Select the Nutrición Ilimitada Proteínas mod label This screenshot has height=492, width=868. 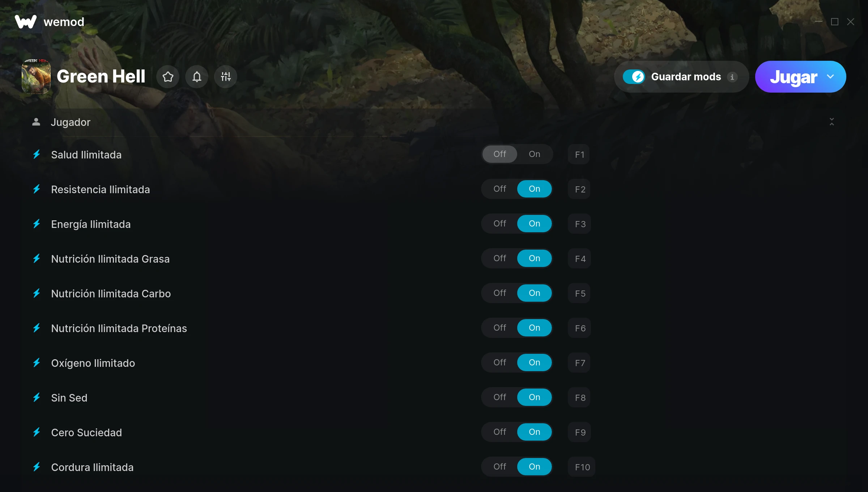click(x=119, y=328)
